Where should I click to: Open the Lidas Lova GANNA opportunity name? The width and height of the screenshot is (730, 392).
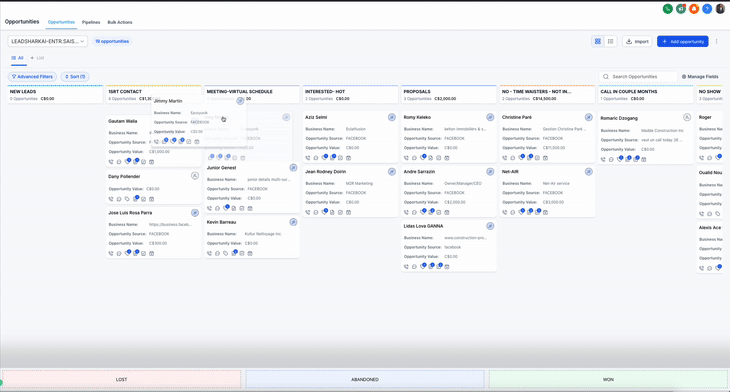point(423,226)
